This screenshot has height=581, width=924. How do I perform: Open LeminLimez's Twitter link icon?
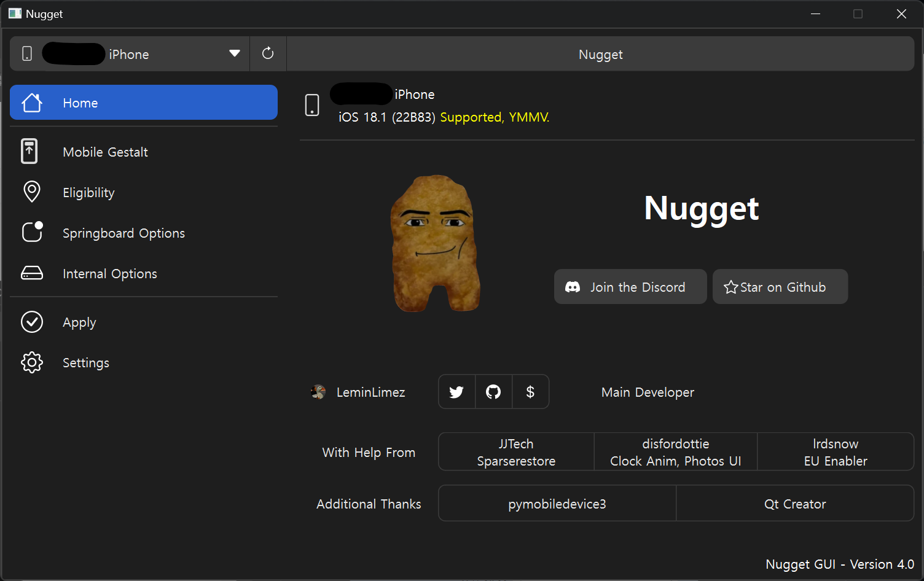[456, 392]
